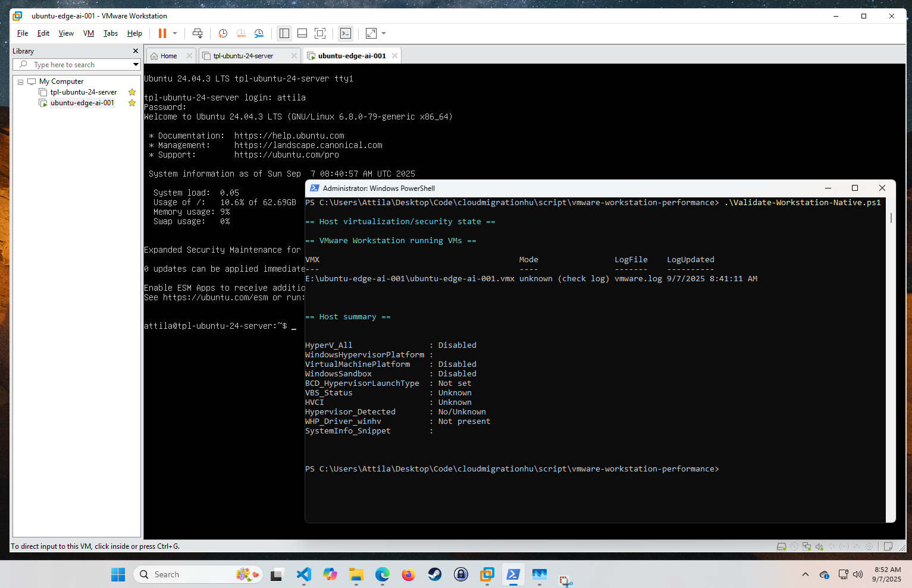Revert the VM to its snapshot

coord(241,33)
